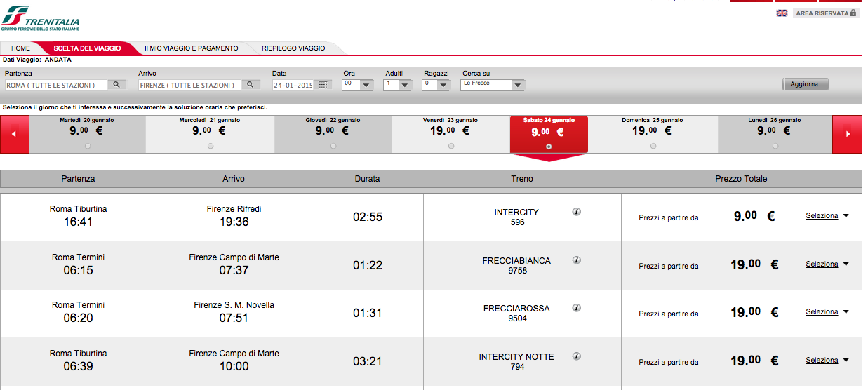Switch language with the UK flag icon

click(782, 13)
